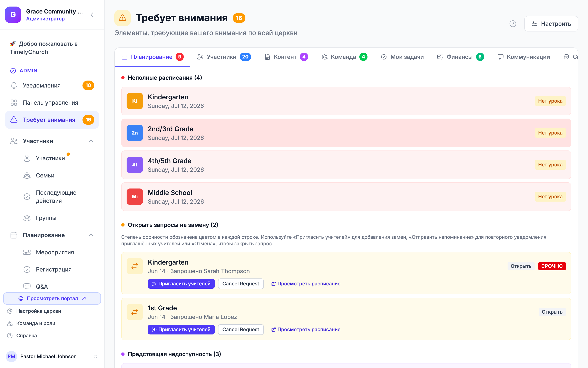
Task: Click the question icon beside Справка
Action: [10, 336]
